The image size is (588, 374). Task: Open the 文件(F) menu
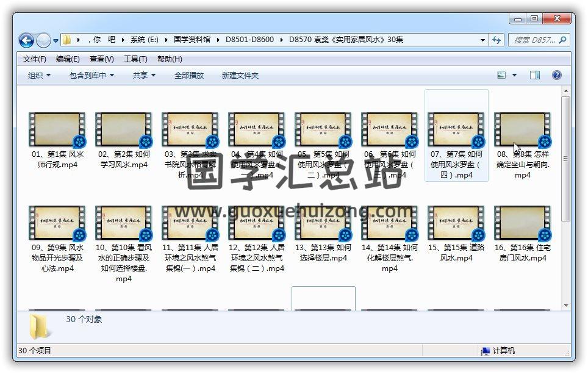(35, 59)
